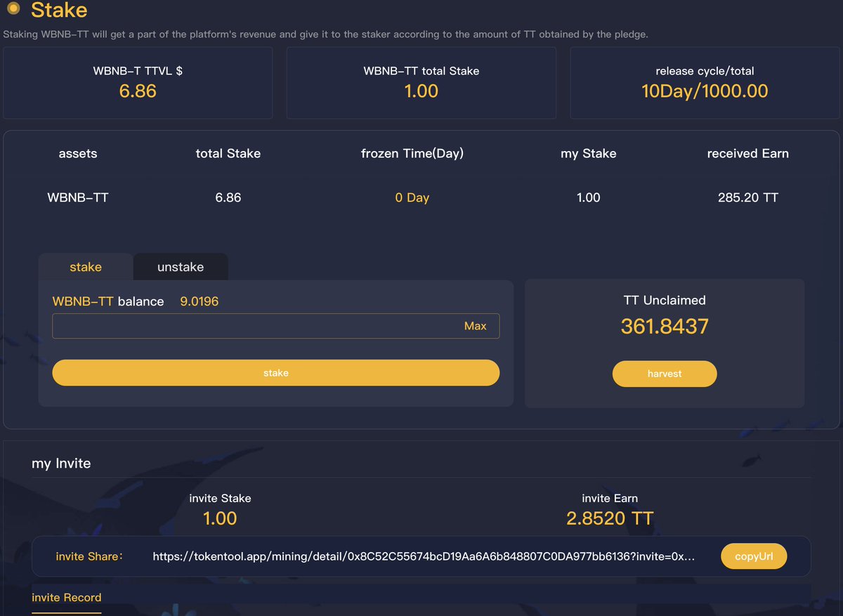Screen dimensions: 843x616
Task: Click the invite Share label
Action: click(89, 556)
